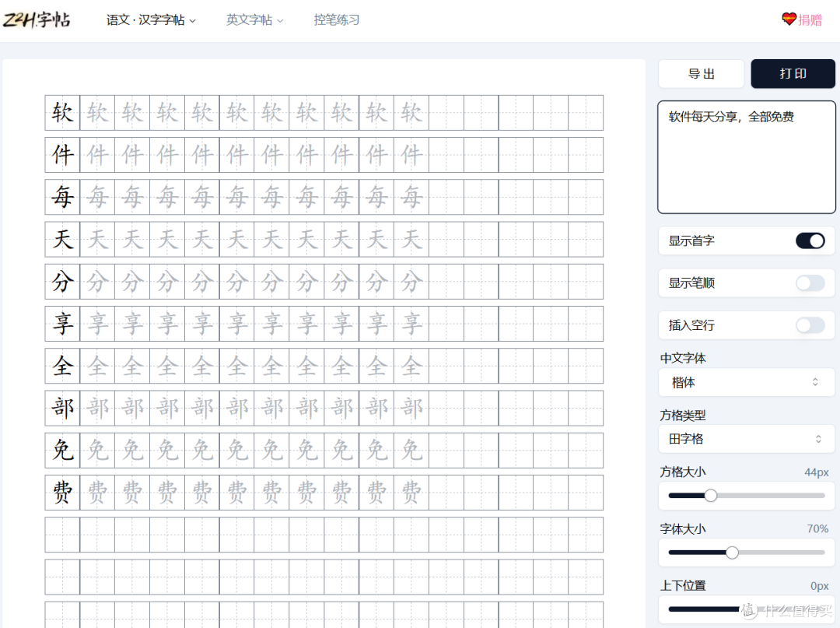Screen dimensions: 840x628
Task: Click the 70% value label
Action: [817, 529]
